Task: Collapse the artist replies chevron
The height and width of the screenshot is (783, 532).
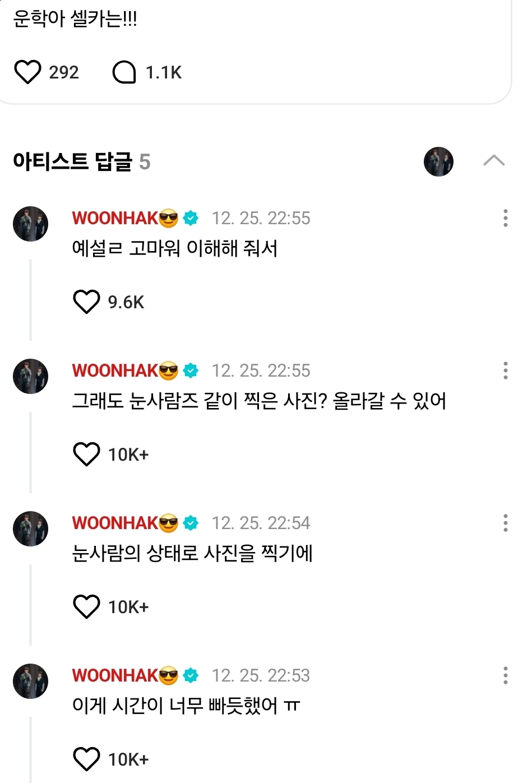Action: (x=493, y=161)
